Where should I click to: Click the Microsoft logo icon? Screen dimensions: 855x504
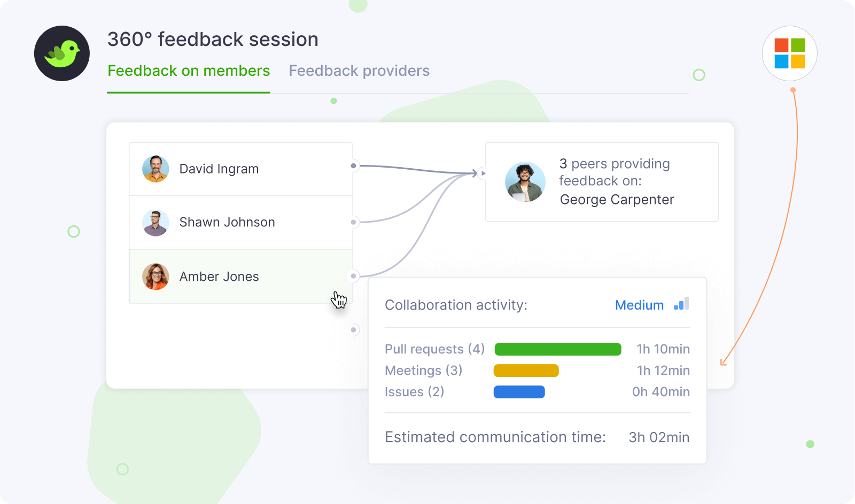click(x=789, y=53)
